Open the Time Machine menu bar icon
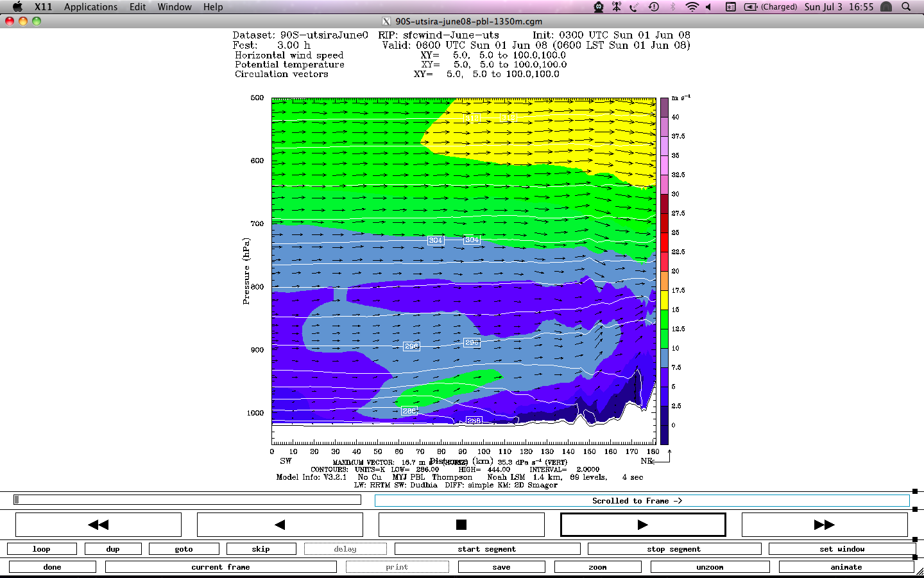Image resolution: width=924 pixels, height=578 pixels. coord(654,7)
